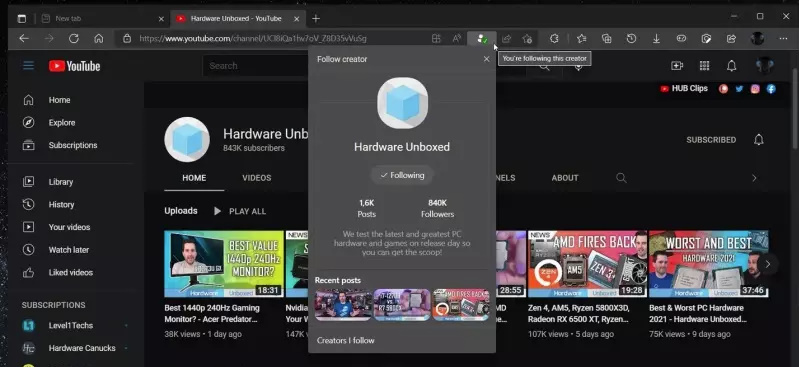This screenshot has width=799, height=367.
Task: Open the browser Collections icon
Action: [x=606, y=39]
